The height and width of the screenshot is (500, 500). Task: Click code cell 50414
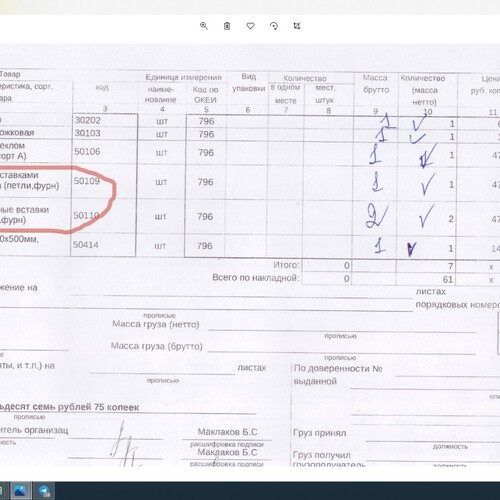(x=86, y=245)
